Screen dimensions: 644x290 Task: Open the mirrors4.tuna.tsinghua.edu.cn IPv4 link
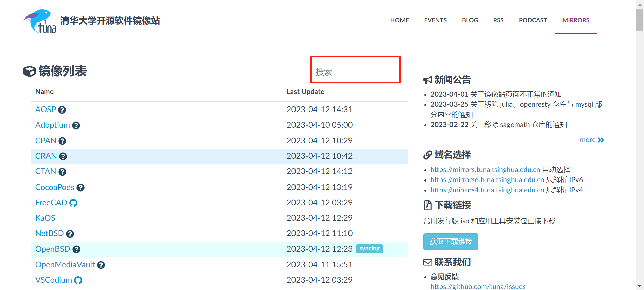click(487, 190)
